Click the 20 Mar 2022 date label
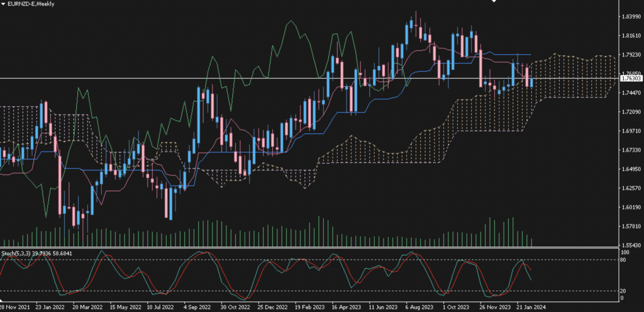 pos(87,307)
